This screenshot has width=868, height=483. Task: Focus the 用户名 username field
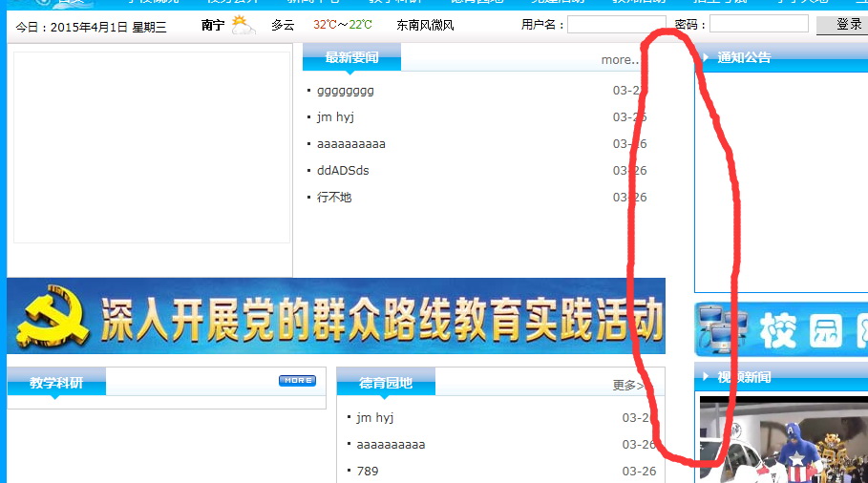click(x=616, y=25)
